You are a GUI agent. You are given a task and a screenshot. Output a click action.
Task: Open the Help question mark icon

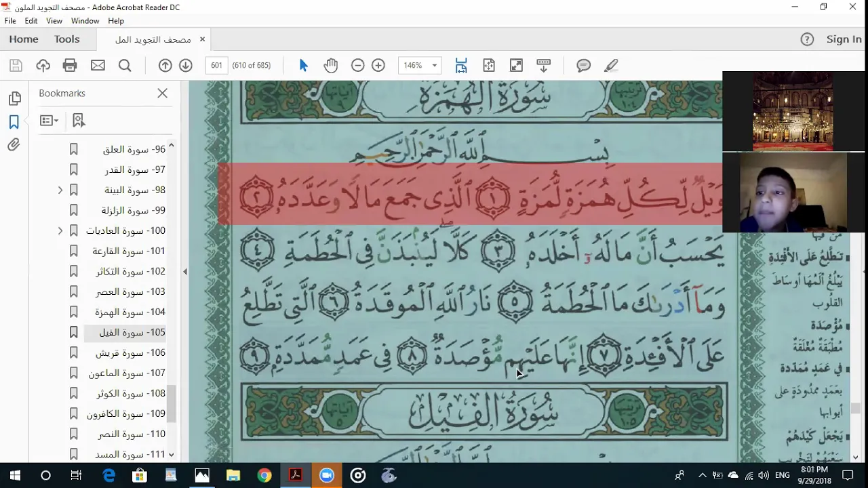coord(807,39)
